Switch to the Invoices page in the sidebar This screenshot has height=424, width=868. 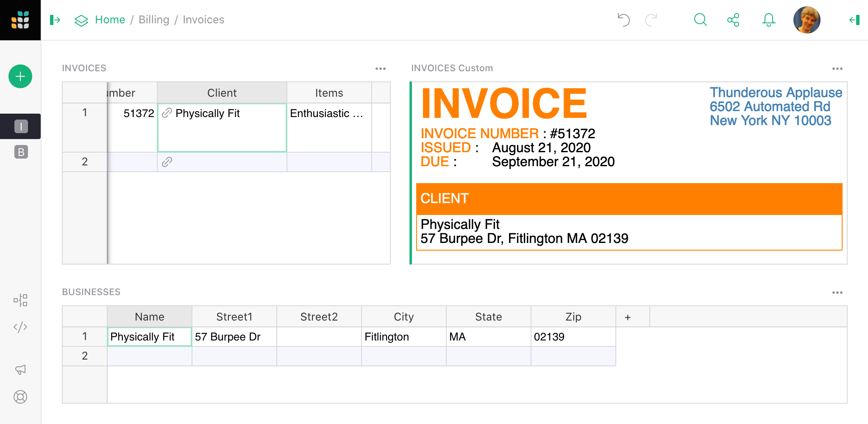coord(20,126)
